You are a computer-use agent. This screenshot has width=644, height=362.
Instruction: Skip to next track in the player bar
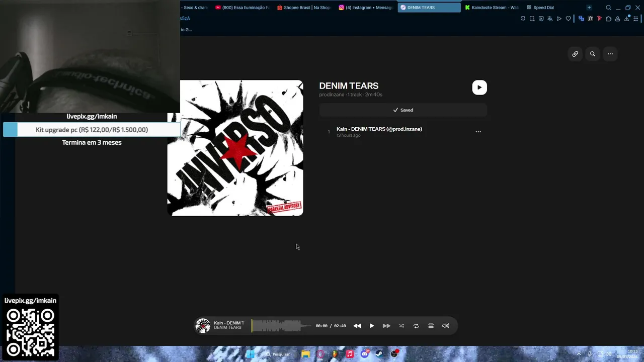click(386, 326)
